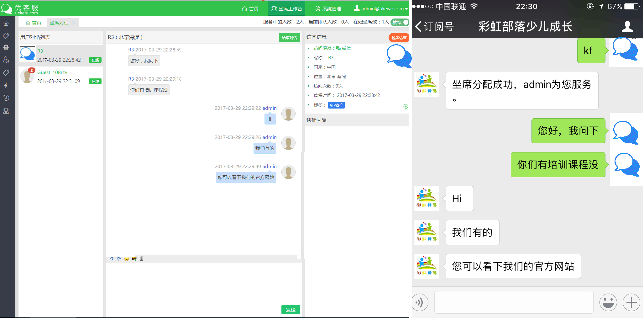Click the visitor avatar in the 访问信息 panel

tap(399, 56)
